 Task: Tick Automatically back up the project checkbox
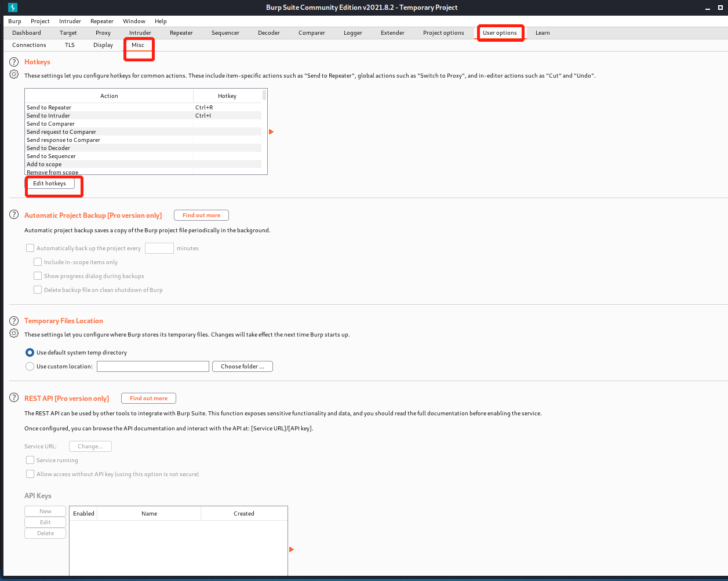pyautogui.click(x=30, y=248)
